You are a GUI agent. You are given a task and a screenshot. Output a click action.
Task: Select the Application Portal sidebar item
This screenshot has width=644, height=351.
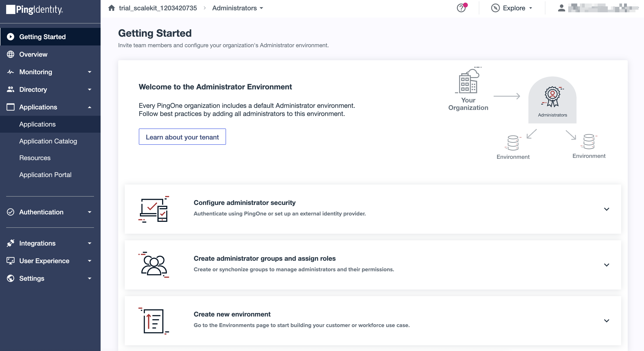[x=45, y=174]
